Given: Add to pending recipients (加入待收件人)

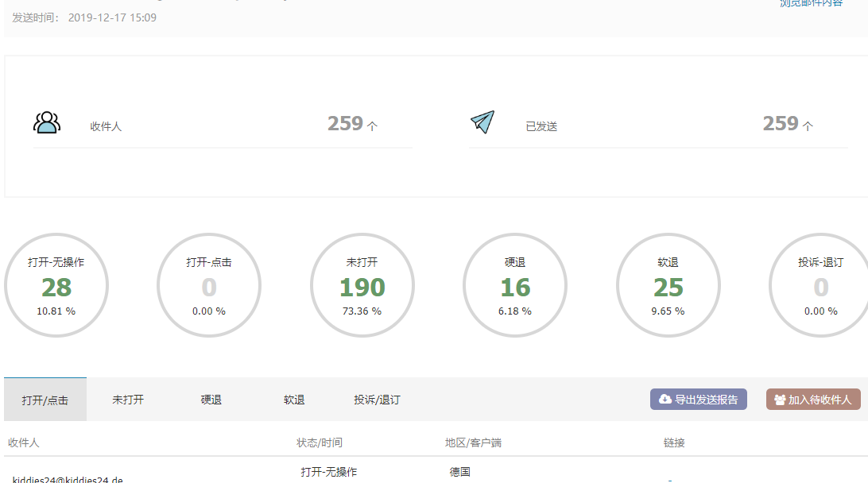Looking at the screenshot, I should point(813,400).
